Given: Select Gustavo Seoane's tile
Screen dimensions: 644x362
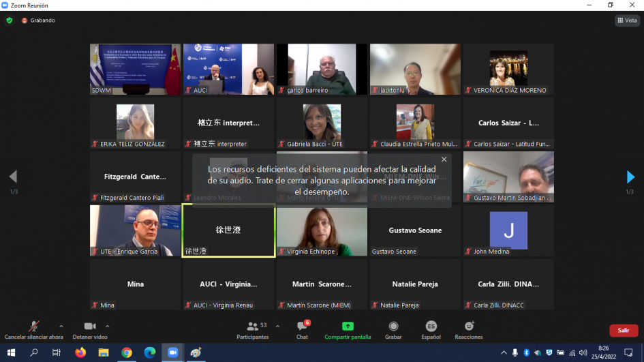Looking at the screenshot, I should [415, 230].
